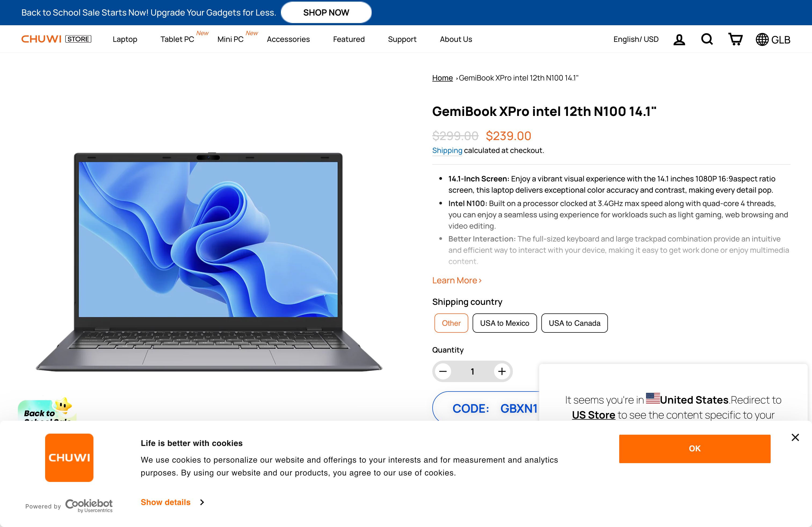Click the GLB globe region icon
This screenshot has height=527, width=812.
(x=773, y=39)
